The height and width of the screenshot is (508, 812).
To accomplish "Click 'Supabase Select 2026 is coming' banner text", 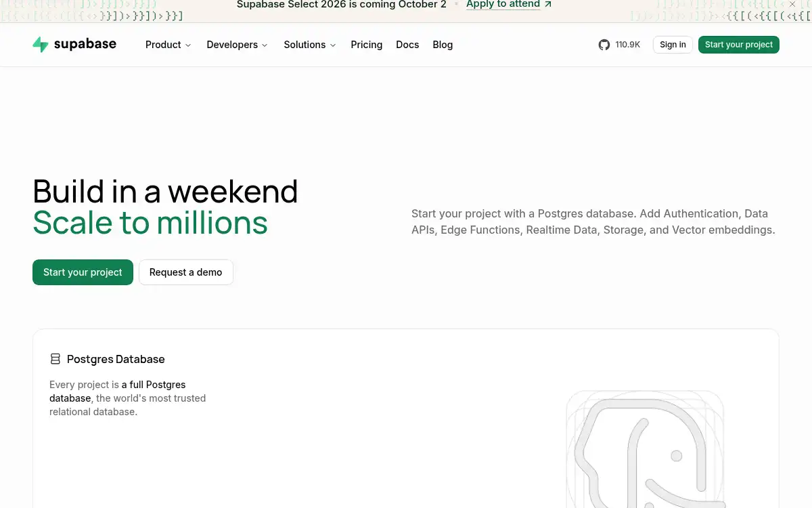I will point(342,4).
